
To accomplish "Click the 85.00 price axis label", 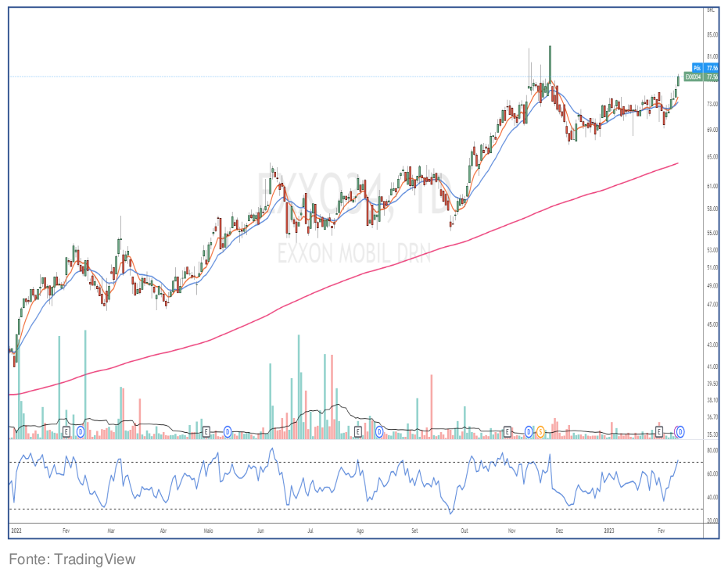I will coord(712,34).
